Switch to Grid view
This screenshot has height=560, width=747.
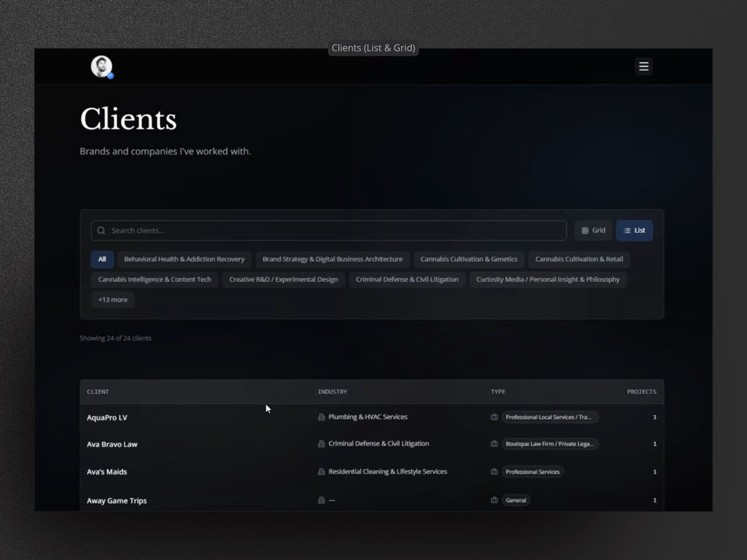click(593, 230)
